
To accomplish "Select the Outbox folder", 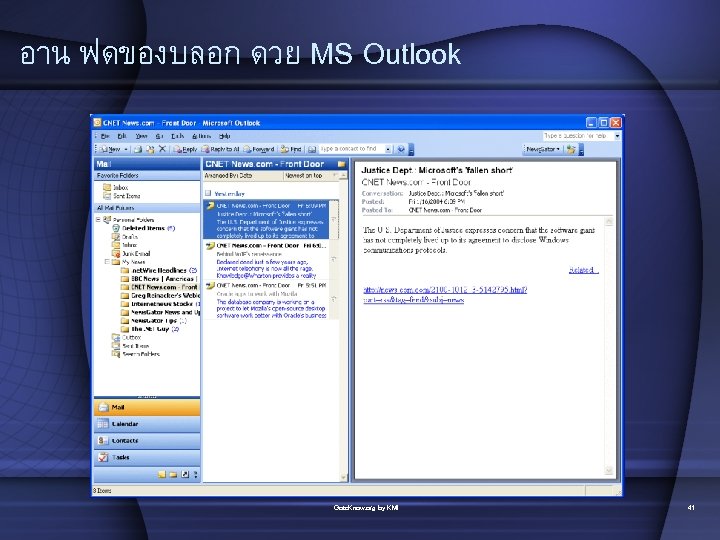I will click(x=127, y=337).
